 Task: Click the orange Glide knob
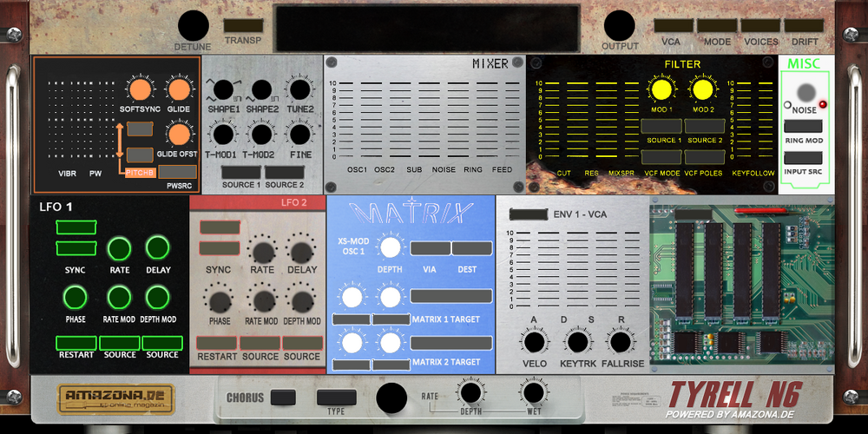pyautogui.click(x=178, y=89)
